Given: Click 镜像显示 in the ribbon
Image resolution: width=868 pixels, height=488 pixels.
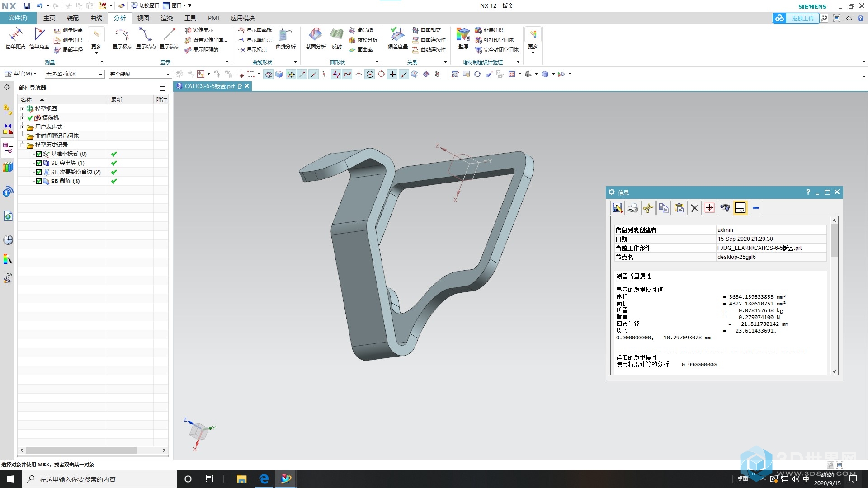Looking at the screenshot, I should tap(199, 30).
